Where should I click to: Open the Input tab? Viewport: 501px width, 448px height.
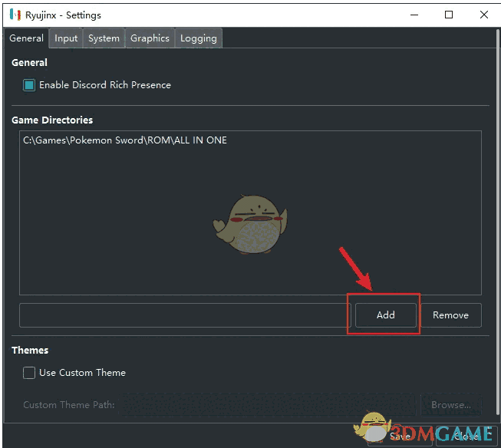coord(66,38)
